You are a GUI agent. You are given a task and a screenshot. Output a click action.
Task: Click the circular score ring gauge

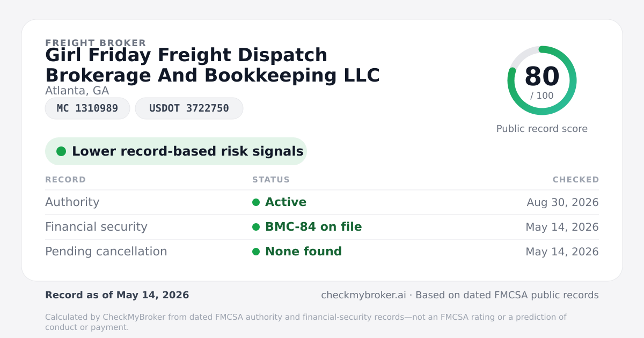(542, 80)
